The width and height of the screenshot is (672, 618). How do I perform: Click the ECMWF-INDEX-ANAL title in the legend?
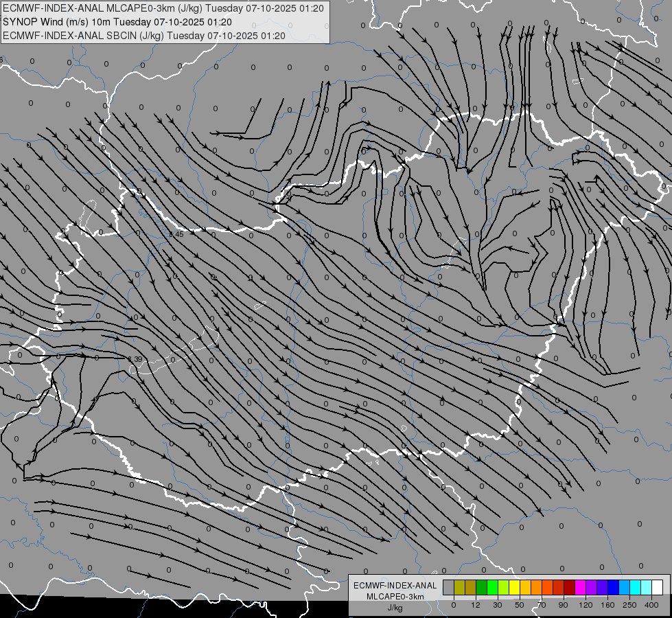click(395, 586)
